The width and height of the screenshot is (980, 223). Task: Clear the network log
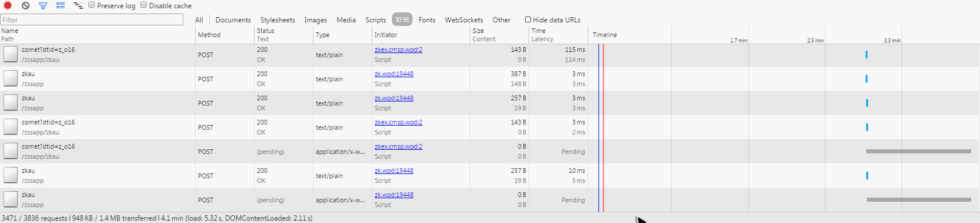[25, 5]
